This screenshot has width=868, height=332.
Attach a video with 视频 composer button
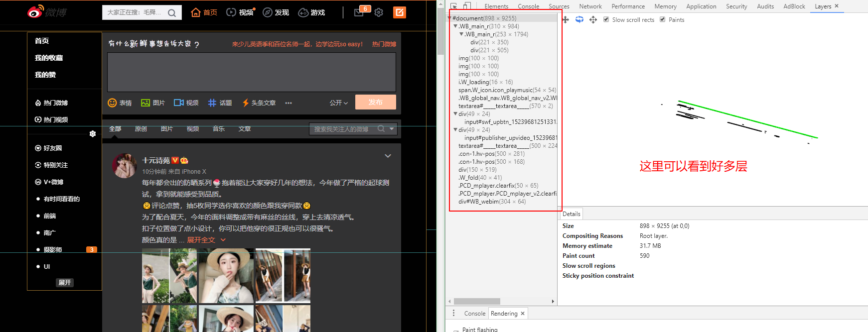click(x=186, y=103)
